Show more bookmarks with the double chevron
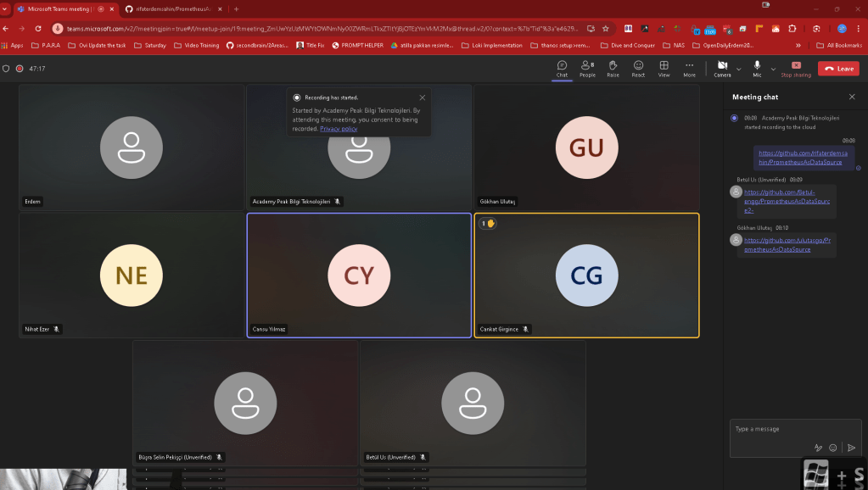Screen dimensions: 868x490 point(798,45)
